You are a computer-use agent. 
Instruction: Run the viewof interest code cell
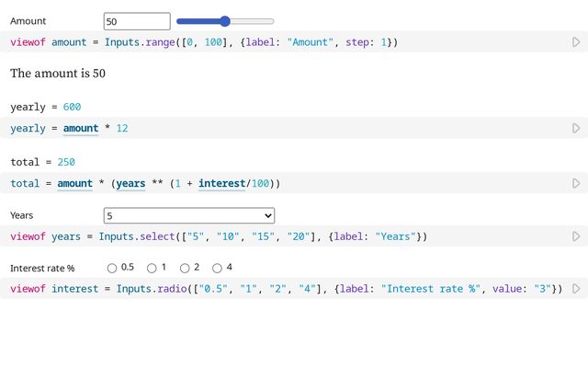click(x=576, y=289)
